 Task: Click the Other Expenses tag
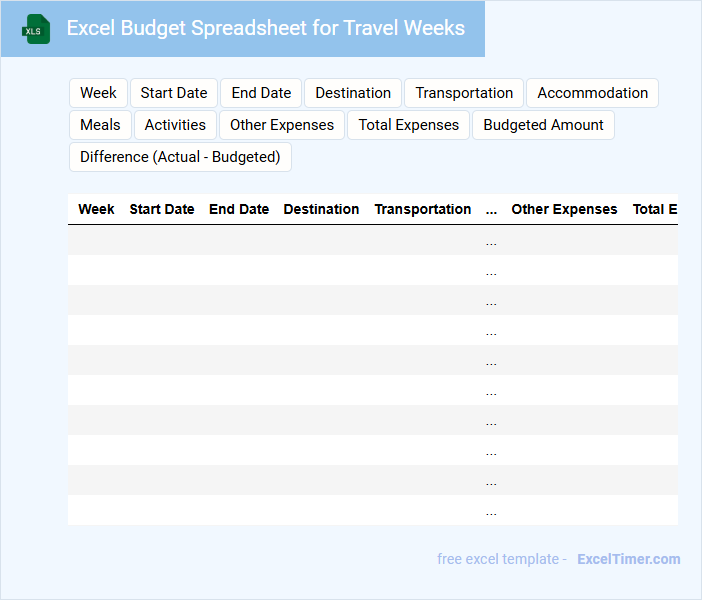(282, 125)
